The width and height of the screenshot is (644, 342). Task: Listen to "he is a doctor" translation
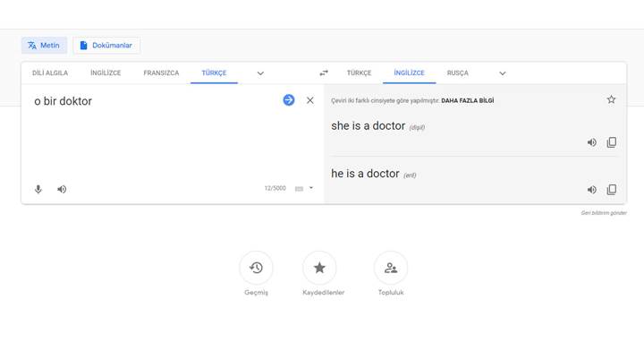click(591, 190)
